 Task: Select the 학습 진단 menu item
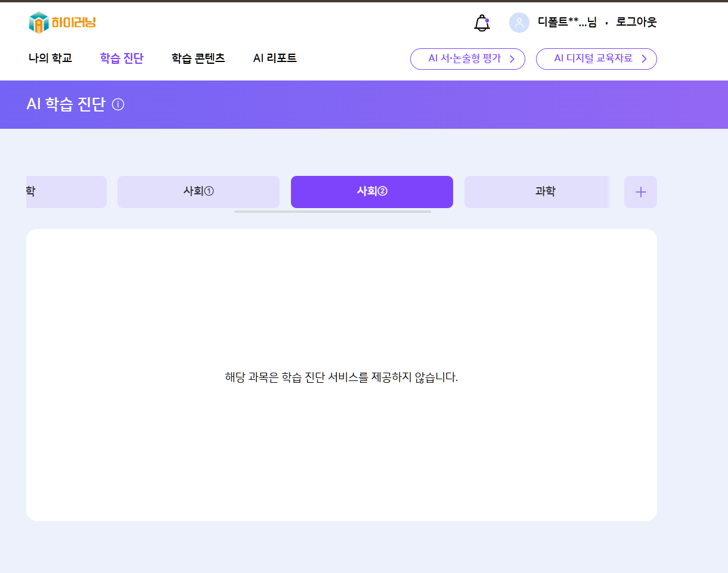click(122, 58)
